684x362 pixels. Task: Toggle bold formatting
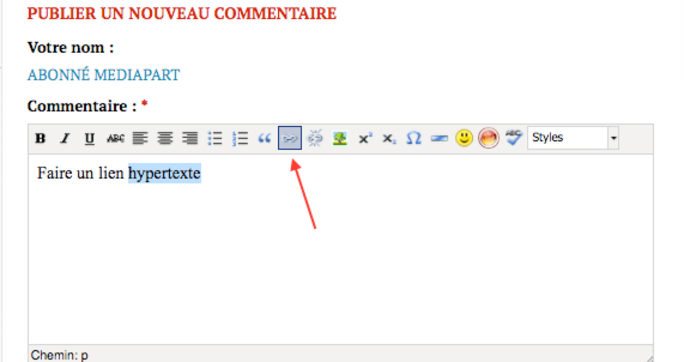[41, 138]
